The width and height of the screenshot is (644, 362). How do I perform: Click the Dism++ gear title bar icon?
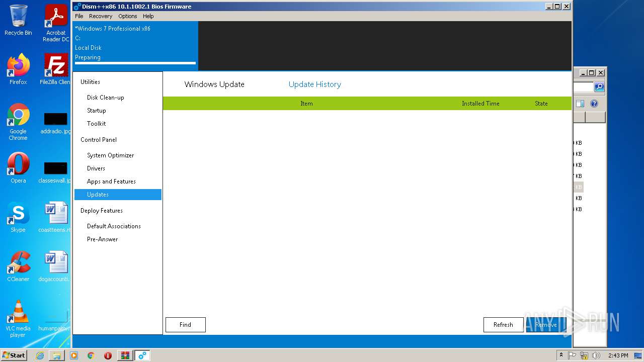(x=77, y=7)
